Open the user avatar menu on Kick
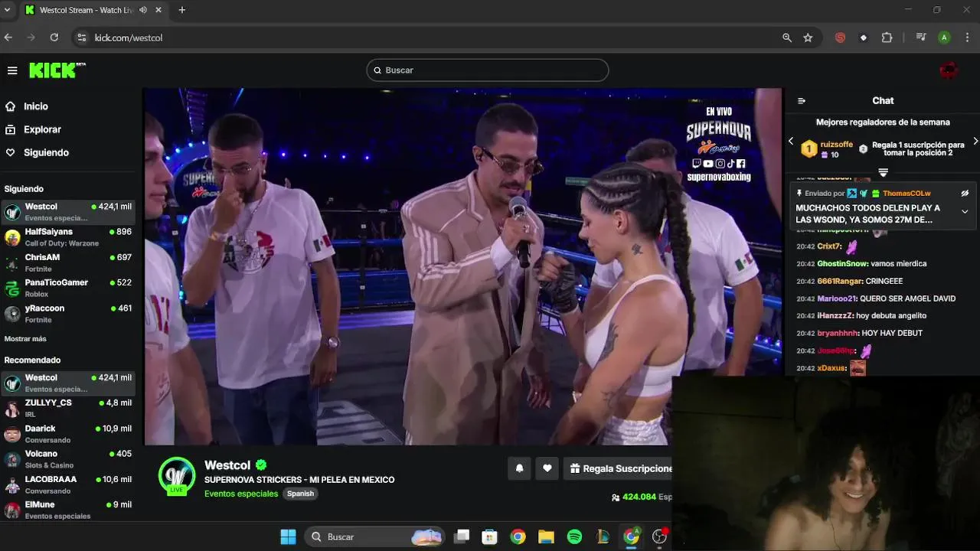This screenshot has width=980, height=551. [x=949, y=70]
